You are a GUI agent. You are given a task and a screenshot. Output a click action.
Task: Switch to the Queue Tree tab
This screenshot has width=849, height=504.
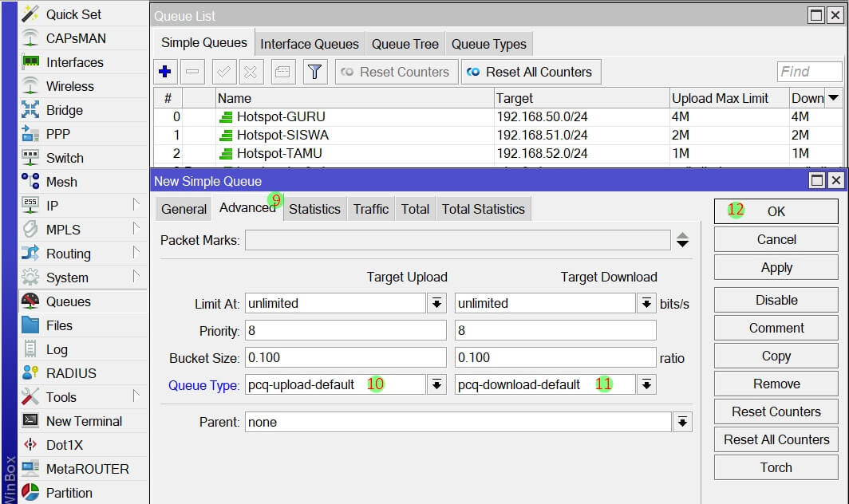[x=405, y=45]
